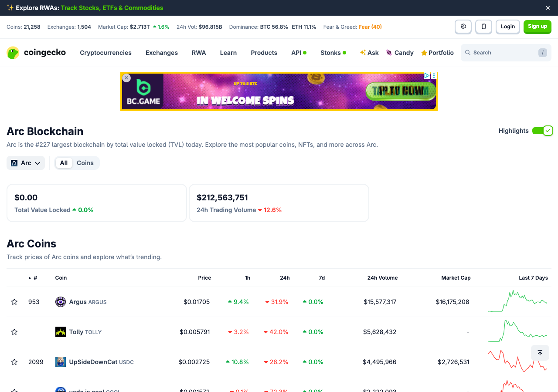Click the Tolly coin logo

[x=61, y=332]
